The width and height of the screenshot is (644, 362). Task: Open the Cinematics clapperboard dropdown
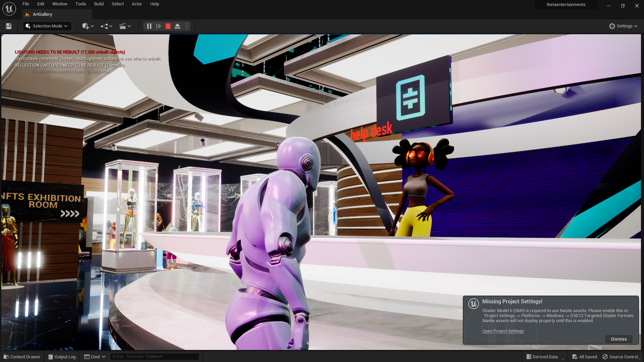click(125, 26)
